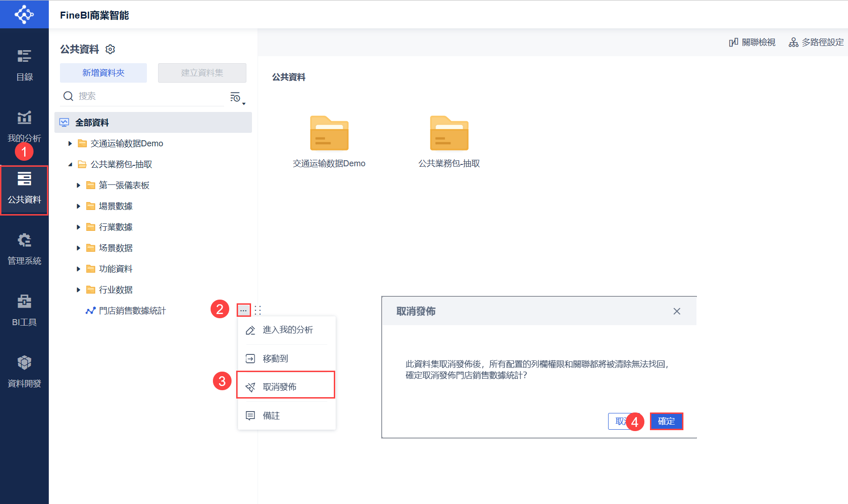Open the 目錄 directory sidebar section

(24, 65)
